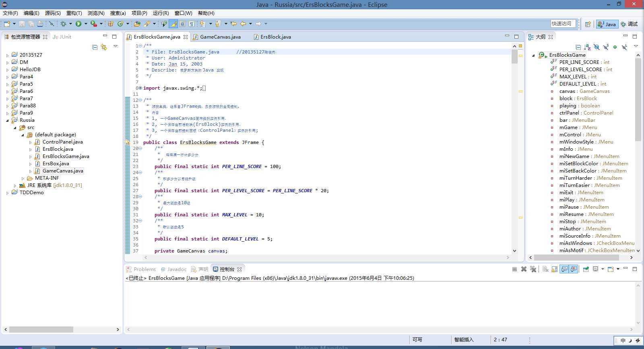
Task: Open the Javadoc view tab
Action: (x=173, y=269)
